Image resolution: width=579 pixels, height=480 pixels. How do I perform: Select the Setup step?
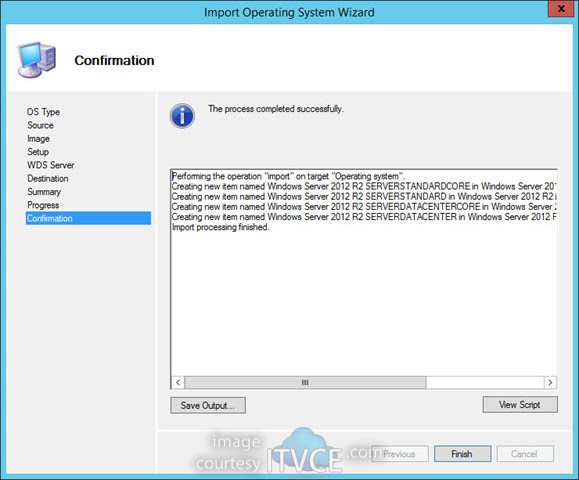38,152
